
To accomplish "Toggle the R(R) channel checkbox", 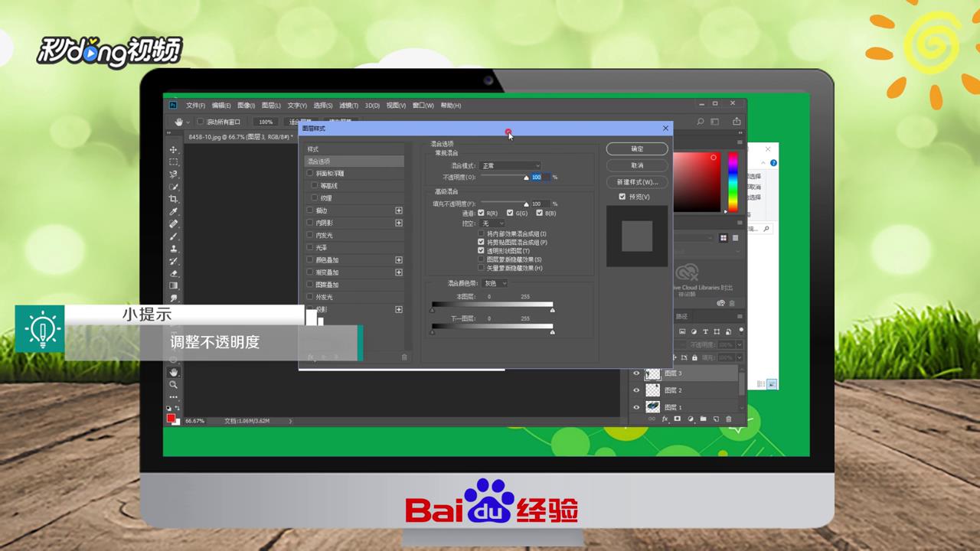I will (481, 213).
